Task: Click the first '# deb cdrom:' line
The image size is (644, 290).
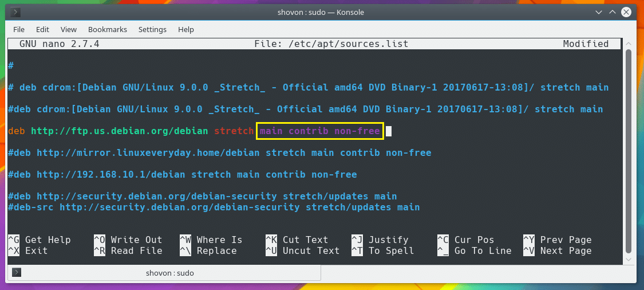Action: point(308,88)
